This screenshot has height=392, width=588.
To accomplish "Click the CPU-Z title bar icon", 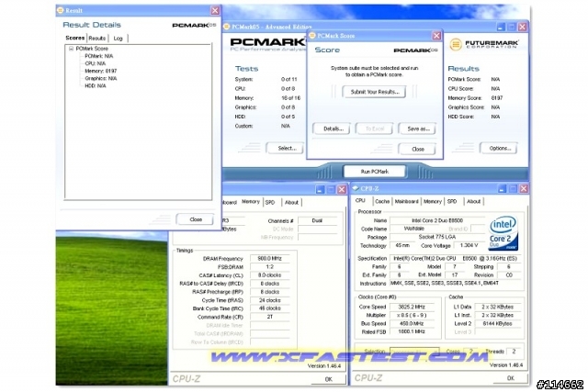I will point(356,188).
